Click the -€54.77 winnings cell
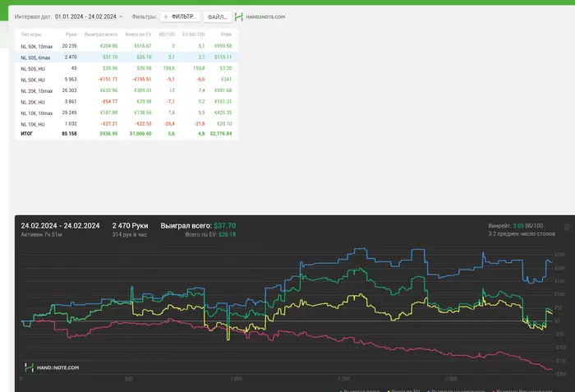This screenshot has width=575, height=392. (x=109, y=101)
